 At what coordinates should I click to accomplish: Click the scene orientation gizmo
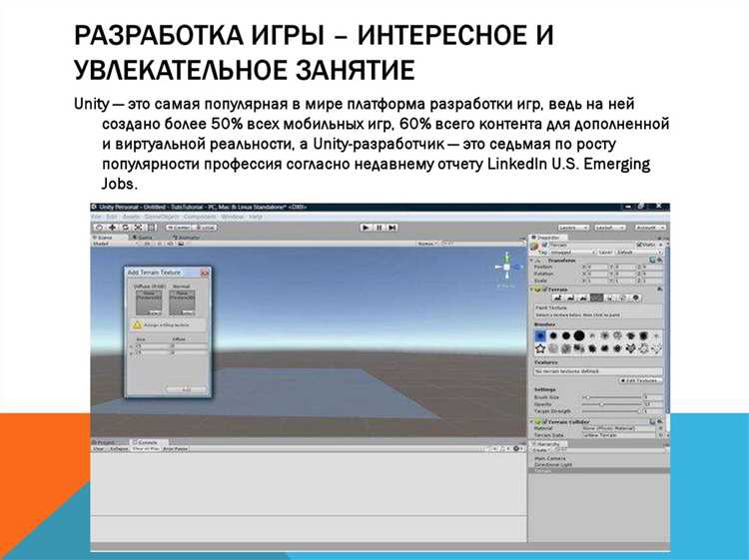click(x=506, y=268)
